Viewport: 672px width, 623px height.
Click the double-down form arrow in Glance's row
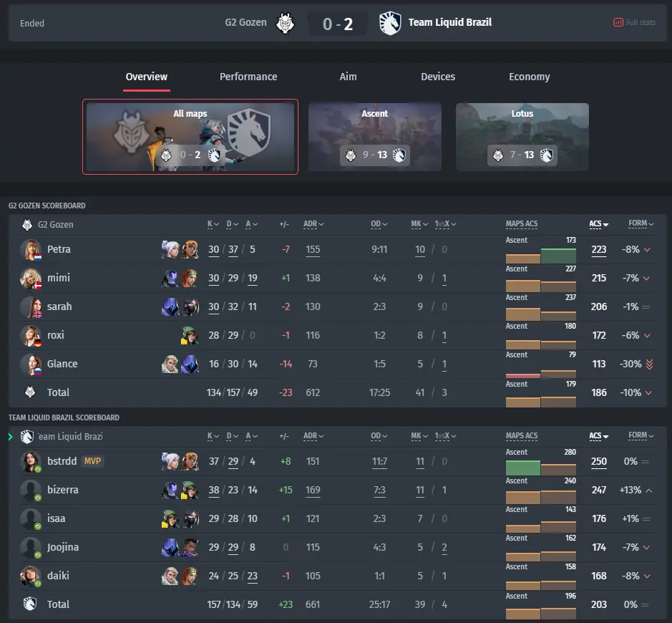click(x=649, y=364)
